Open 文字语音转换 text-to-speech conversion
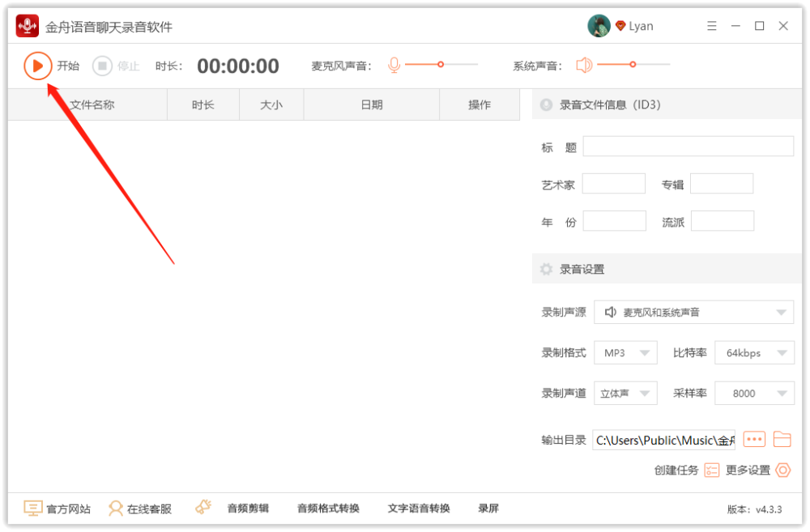Image resolution: width=810 pixels, height=532 pixels. 419,509
